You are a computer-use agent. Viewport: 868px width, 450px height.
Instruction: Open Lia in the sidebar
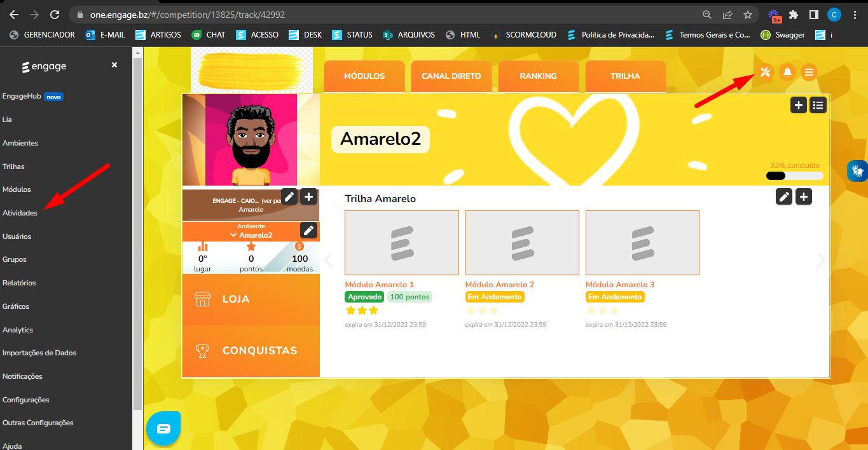tap(7, 119)
